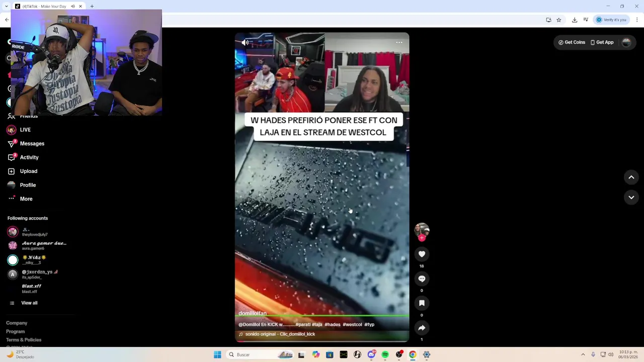Open the Settings gear on the taskbar

[x=426, y=354]
